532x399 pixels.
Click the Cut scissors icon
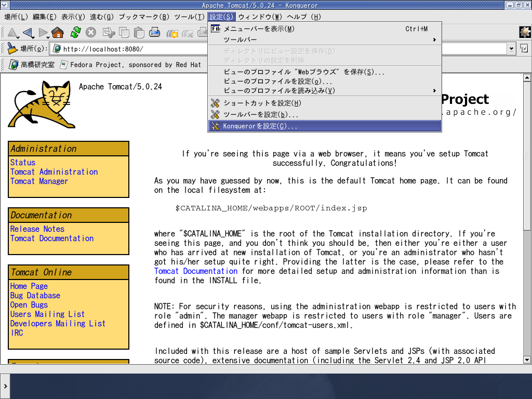[x=109, y=33]
